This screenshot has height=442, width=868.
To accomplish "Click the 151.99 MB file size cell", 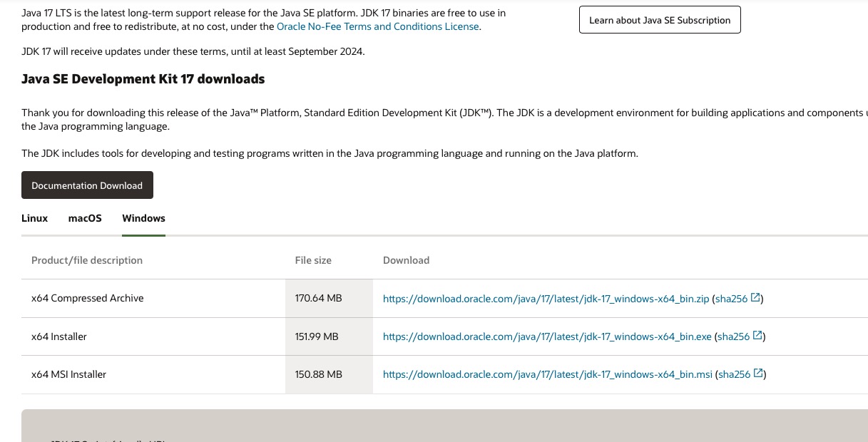I will [x=316, y=336].
